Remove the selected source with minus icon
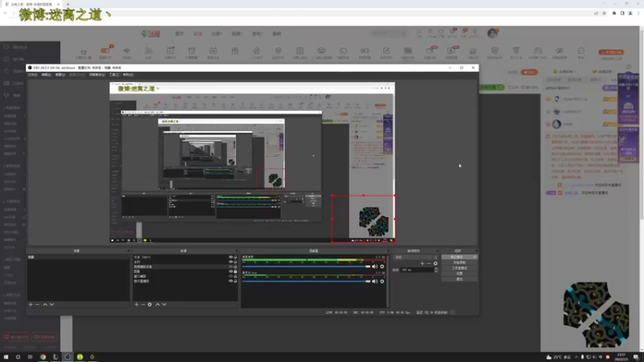Screen dimensions: 644x362 click(143, 305)
